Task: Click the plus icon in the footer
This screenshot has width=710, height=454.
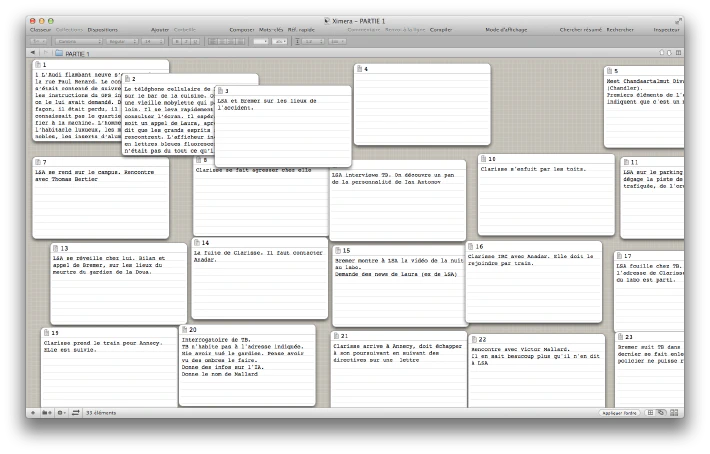Action: pyautogui.click(x=33, y=412)
